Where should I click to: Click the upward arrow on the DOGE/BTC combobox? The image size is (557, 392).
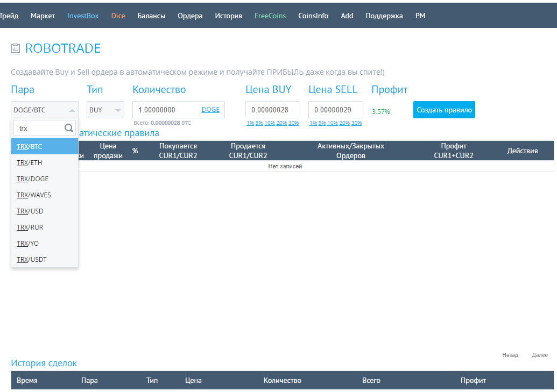pos(72,109)
